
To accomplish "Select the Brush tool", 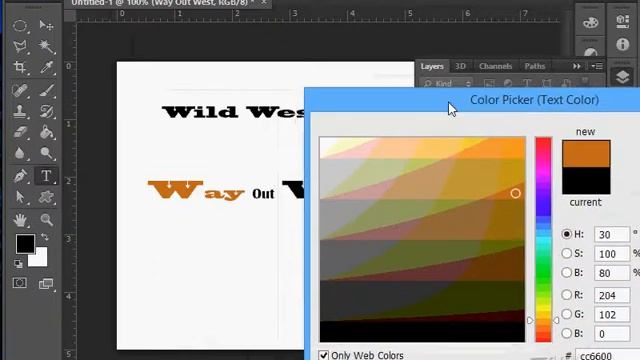I will pos(46,90).
